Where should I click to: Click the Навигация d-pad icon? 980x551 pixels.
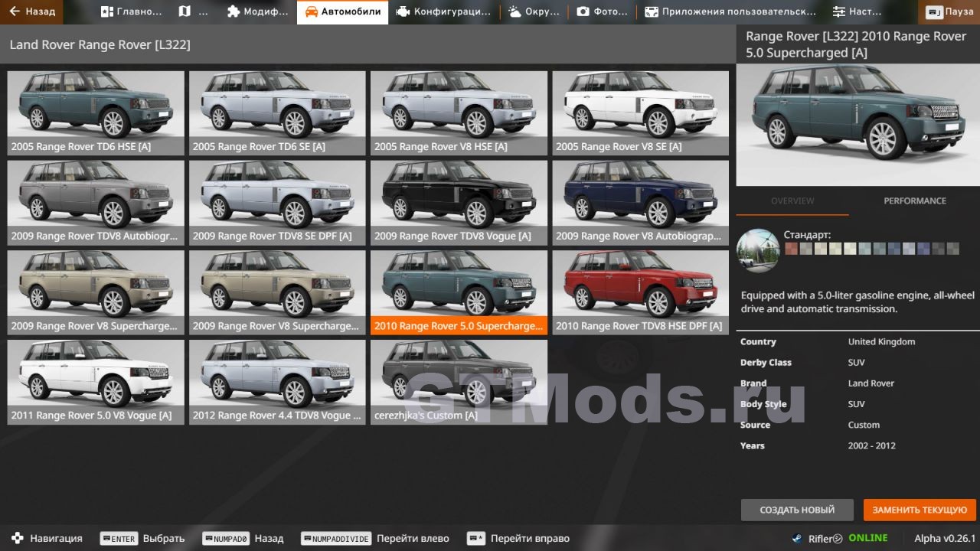18,538
